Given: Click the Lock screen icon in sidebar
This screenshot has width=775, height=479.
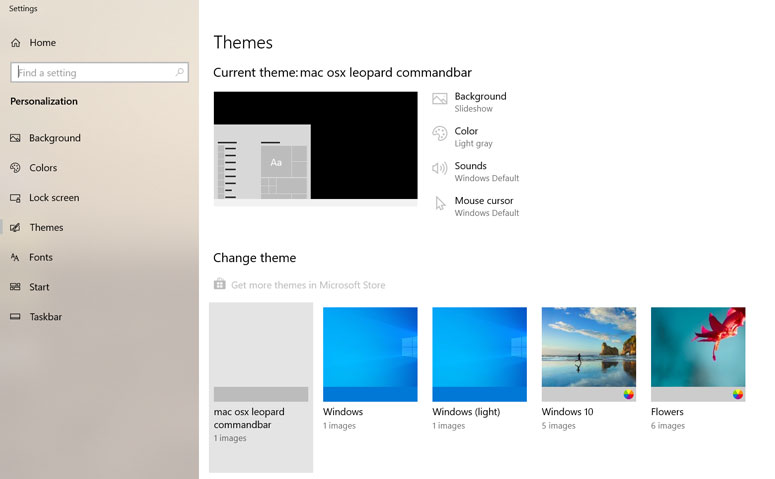Looking at the screenshot, I should click(x=15, y=198).
